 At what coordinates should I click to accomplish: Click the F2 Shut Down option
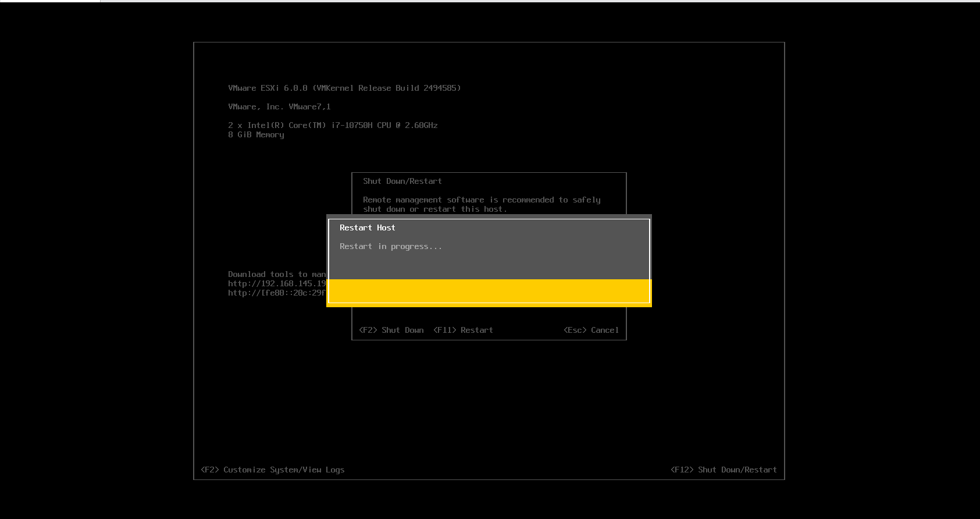(391, 330)
